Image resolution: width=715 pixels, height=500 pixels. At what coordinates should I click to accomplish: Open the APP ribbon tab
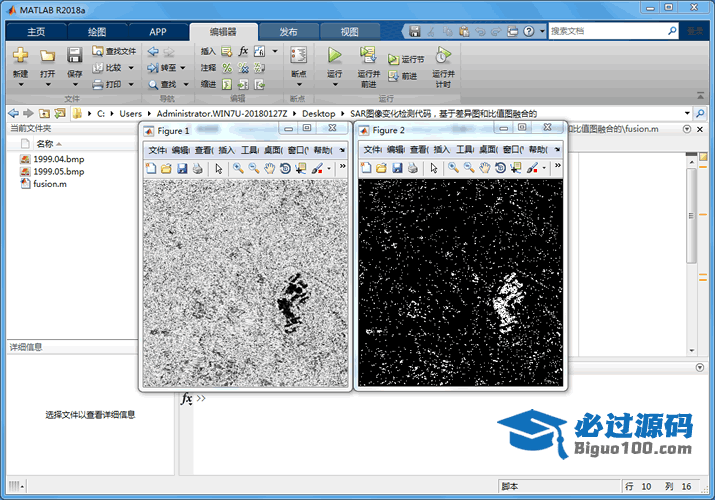point(158,32)
